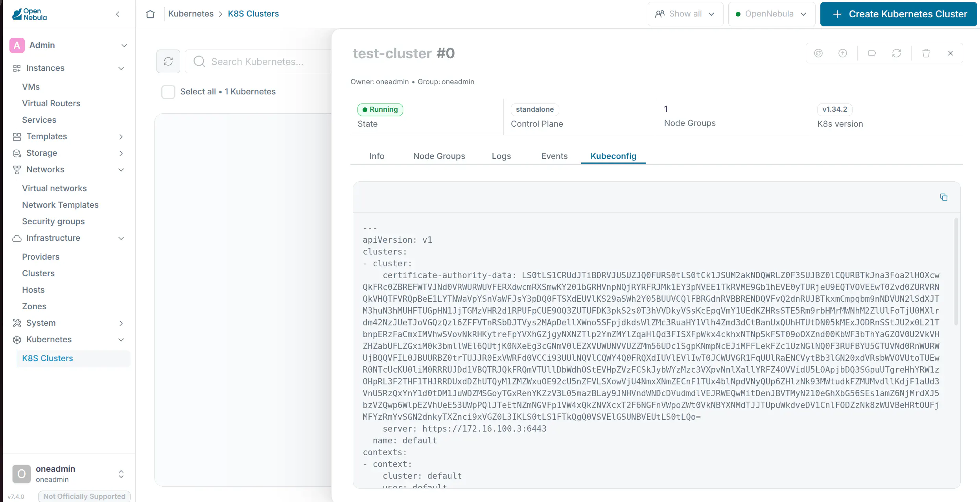Expand the Admin view dropdown
The height and width of the screenshot is (502, 980).
124,45
